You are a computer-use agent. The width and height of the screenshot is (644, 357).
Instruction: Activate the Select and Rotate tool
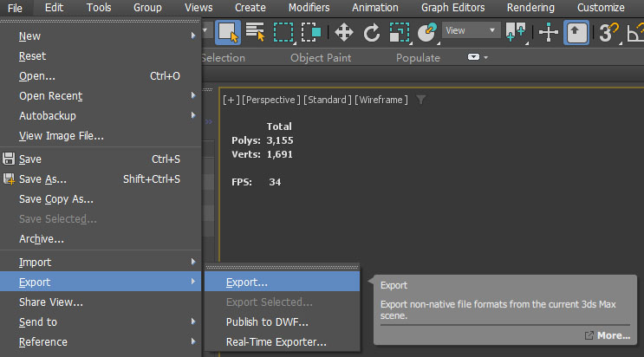coord(372,32)
